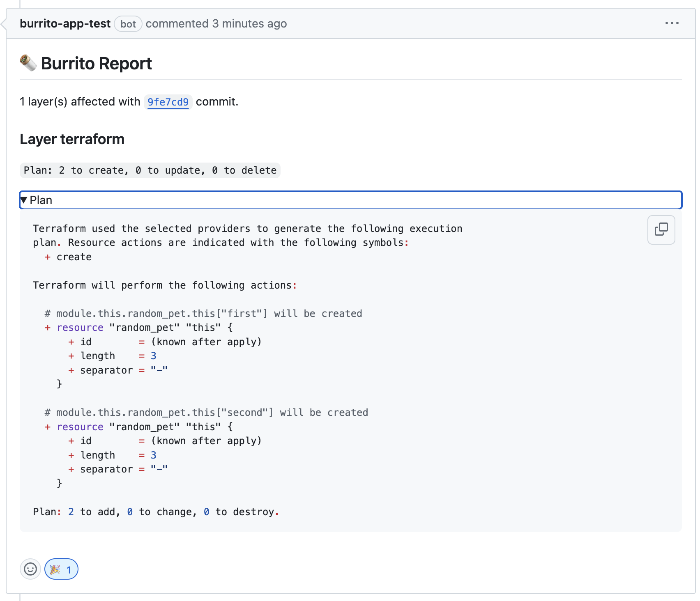Image resolution: width=700 pixels, height=601 pixels.
Task: Remove your tada reaction from the comment
Action: 61,569
